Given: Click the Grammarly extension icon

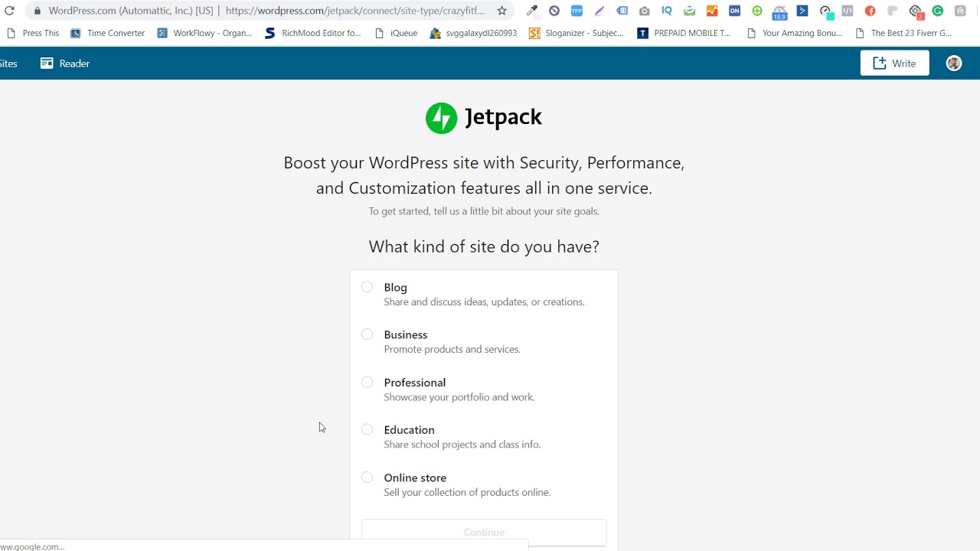Looking at the screenshot, I should (x=937, y=11).
